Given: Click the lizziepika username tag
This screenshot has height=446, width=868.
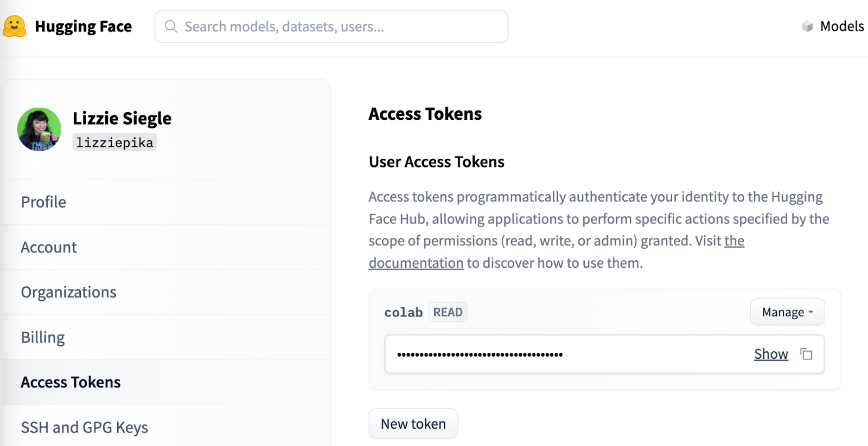Looking at the screenshot, I should tap(114, 143).
